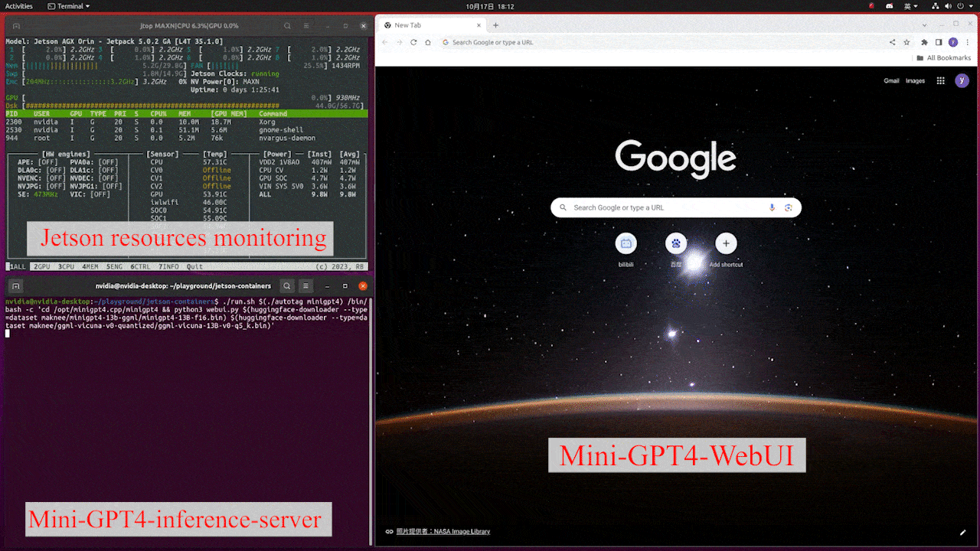
Task: Click the gnome-shell process row
Action: [x=186, y=130]
